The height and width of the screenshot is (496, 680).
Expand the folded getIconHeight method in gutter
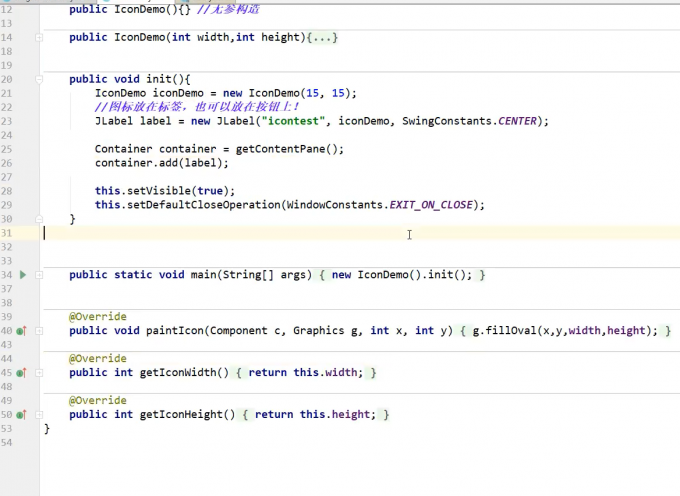point(40,415)
